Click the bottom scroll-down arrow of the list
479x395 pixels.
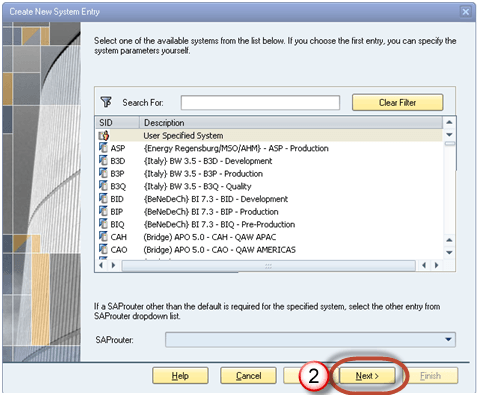click(449, 252)
